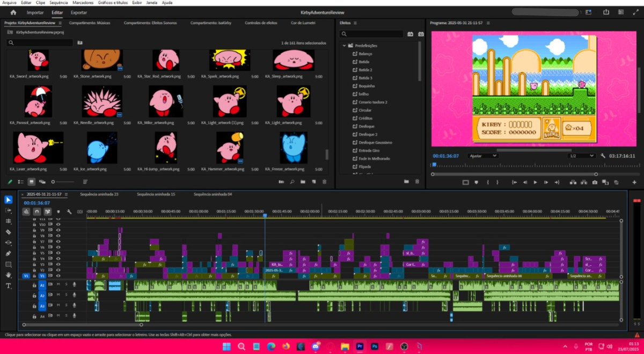Collapse the Predefinições effects folder
644x354 pixels.
[345, 46]
